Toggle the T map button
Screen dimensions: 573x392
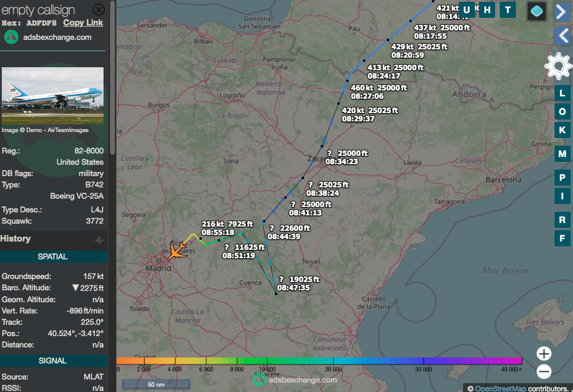508,10
